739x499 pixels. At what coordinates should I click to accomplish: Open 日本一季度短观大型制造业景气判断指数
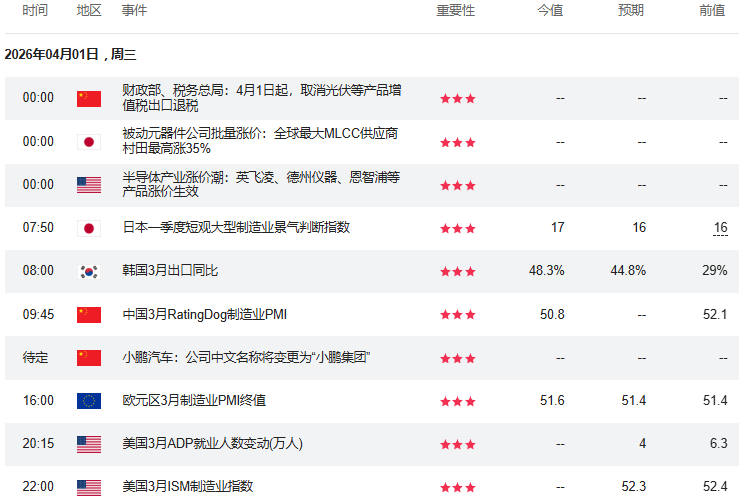point(236,228)
